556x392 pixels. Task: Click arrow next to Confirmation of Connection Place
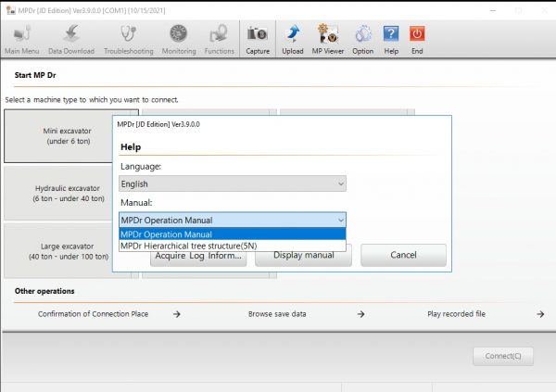point(177,314)
